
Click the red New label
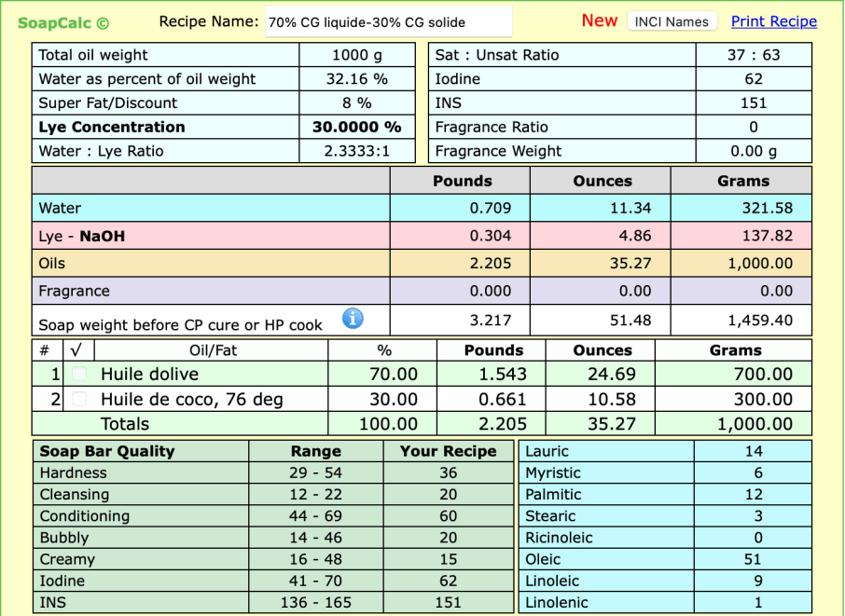click(x=599, y=21)
